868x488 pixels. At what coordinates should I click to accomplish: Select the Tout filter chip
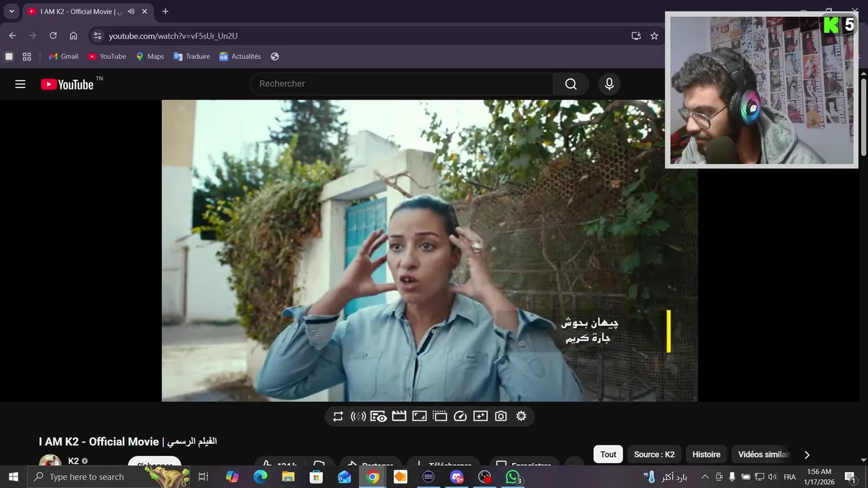coord(608,454)
